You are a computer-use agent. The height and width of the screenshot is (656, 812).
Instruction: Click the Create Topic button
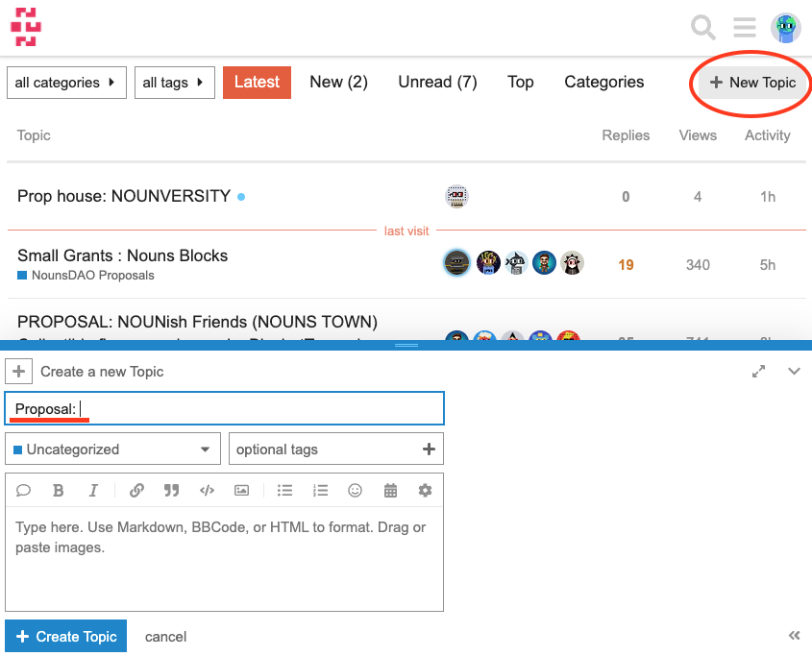pyautogui.click(x=65, y=636)
